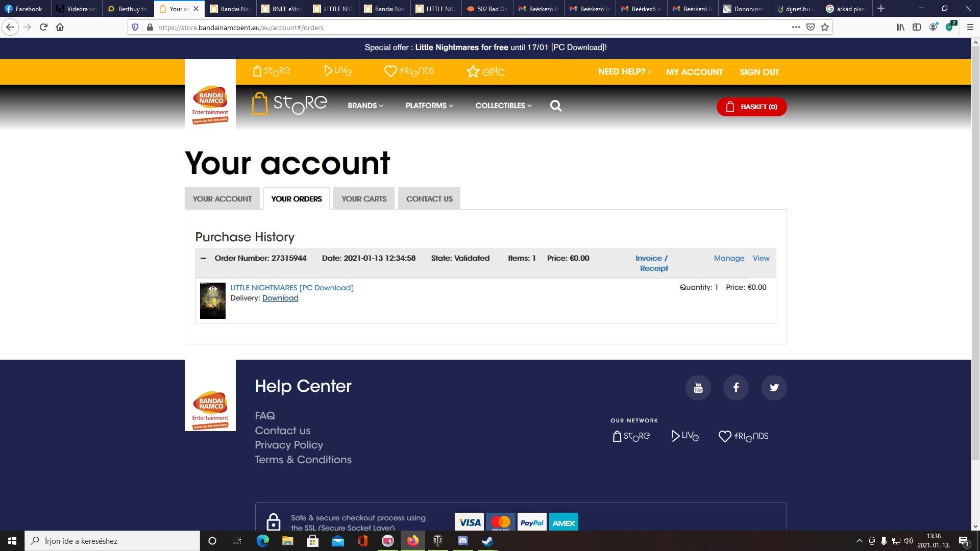Click the browser back arrow

(x=10, y=27)
